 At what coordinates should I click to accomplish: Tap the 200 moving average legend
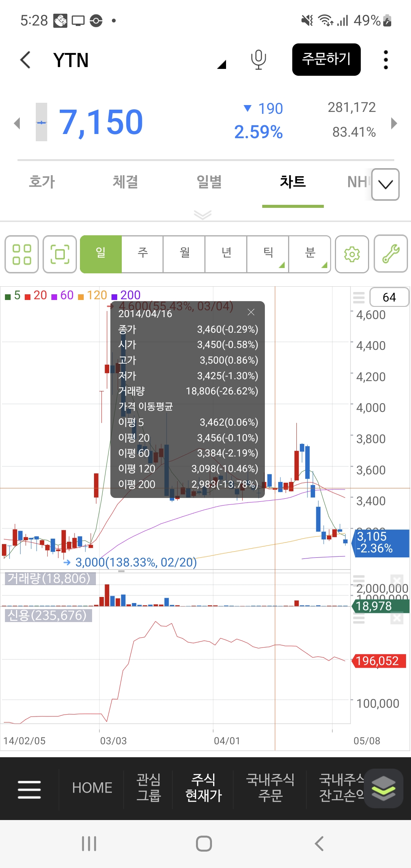click(x=126, y=295)
